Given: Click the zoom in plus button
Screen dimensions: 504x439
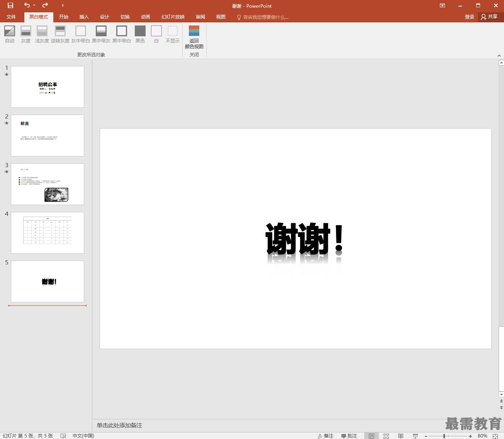Looking at the screenshot, I should coord(470,436).
